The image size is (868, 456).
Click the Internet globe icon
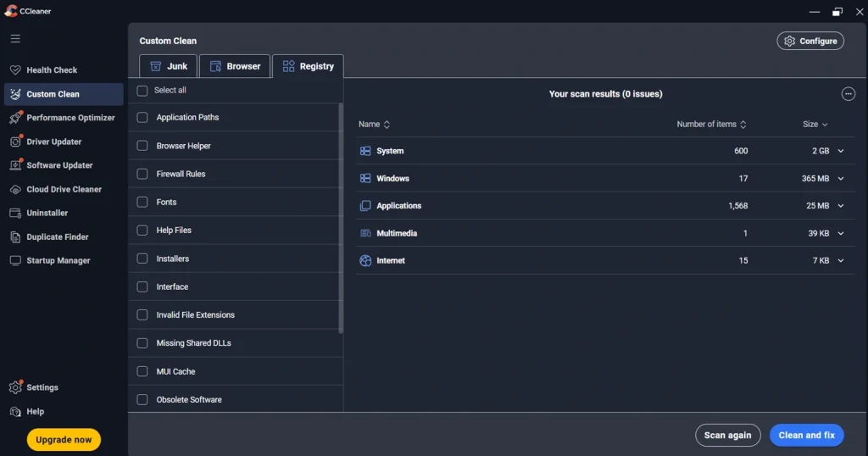point(365,261)
